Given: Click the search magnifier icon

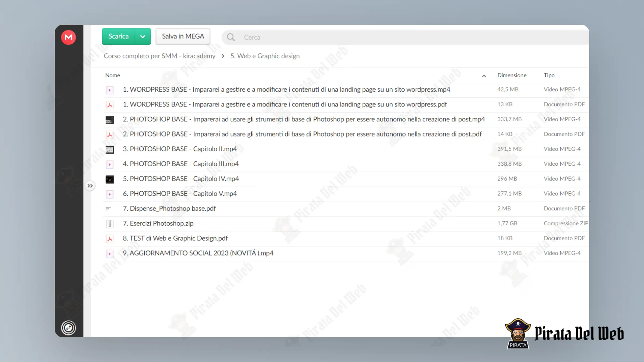Looking at the screenshot, I should [231, 37].
